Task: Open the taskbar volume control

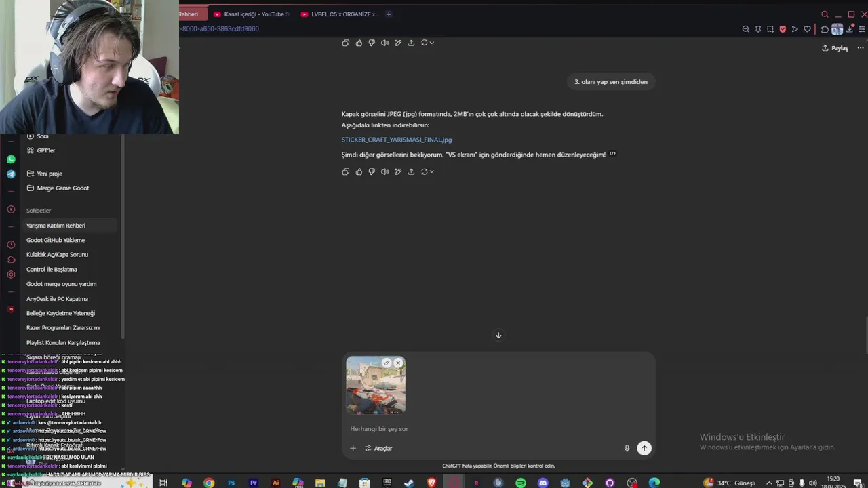Action: pos(813,483)
